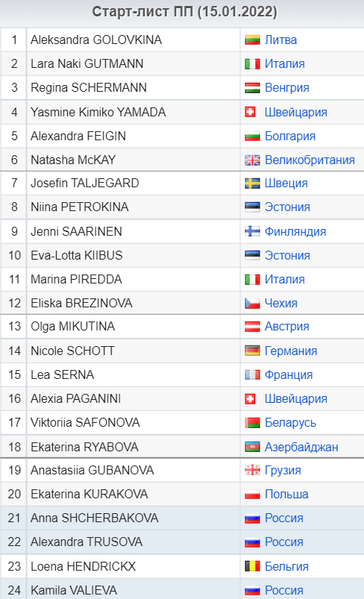364x599 pixels.
Task: Click the Hungary flag icon beside Венгрия
Action: tap(252, 88)
